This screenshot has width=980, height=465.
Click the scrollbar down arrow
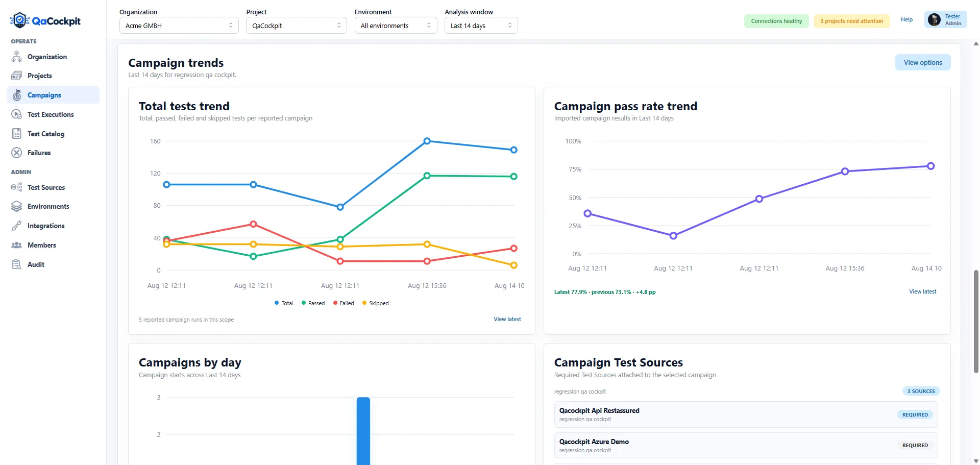976,461
